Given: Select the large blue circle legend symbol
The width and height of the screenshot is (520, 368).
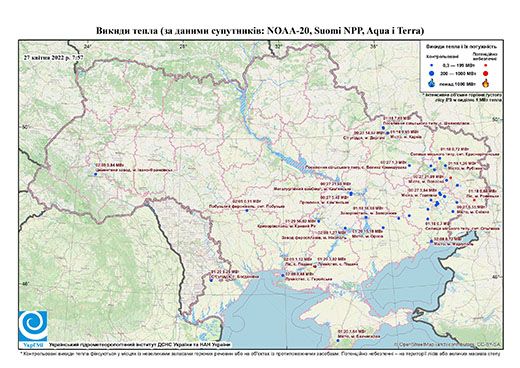Looking at the screenshot, I should (x=432, y=73).
